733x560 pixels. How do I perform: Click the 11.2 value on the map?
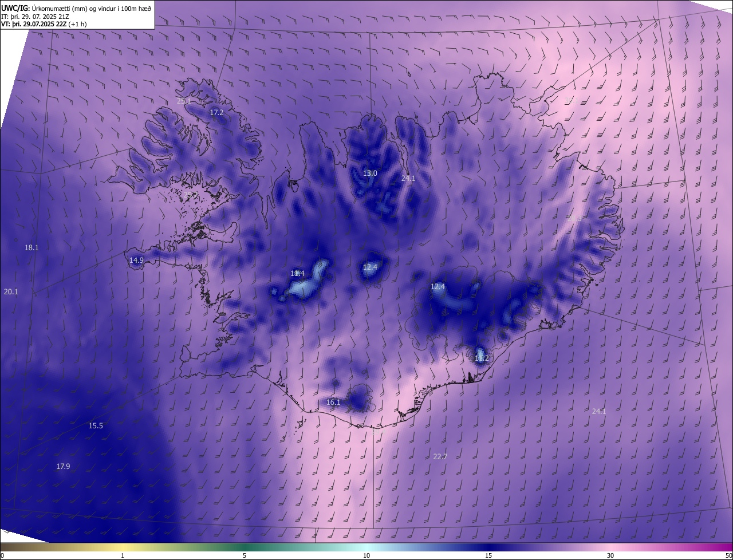point(482,358)
